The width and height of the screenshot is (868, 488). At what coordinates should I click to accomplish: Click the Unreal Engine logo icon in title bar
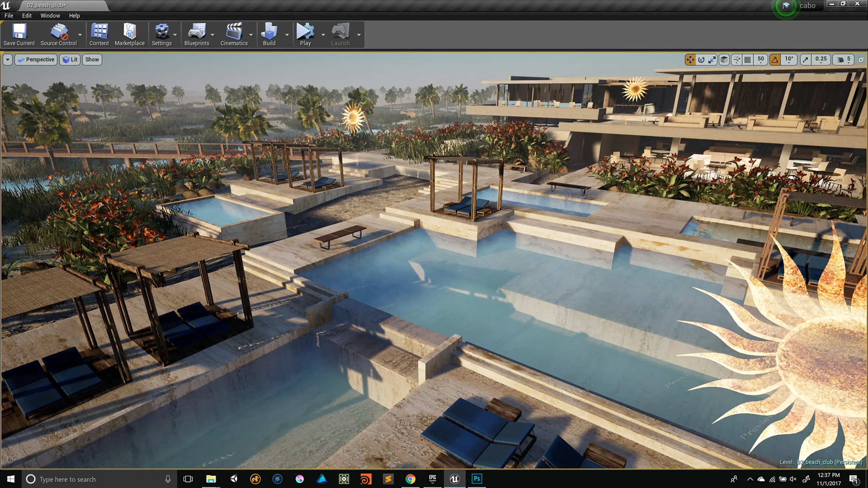coord(6,5)
